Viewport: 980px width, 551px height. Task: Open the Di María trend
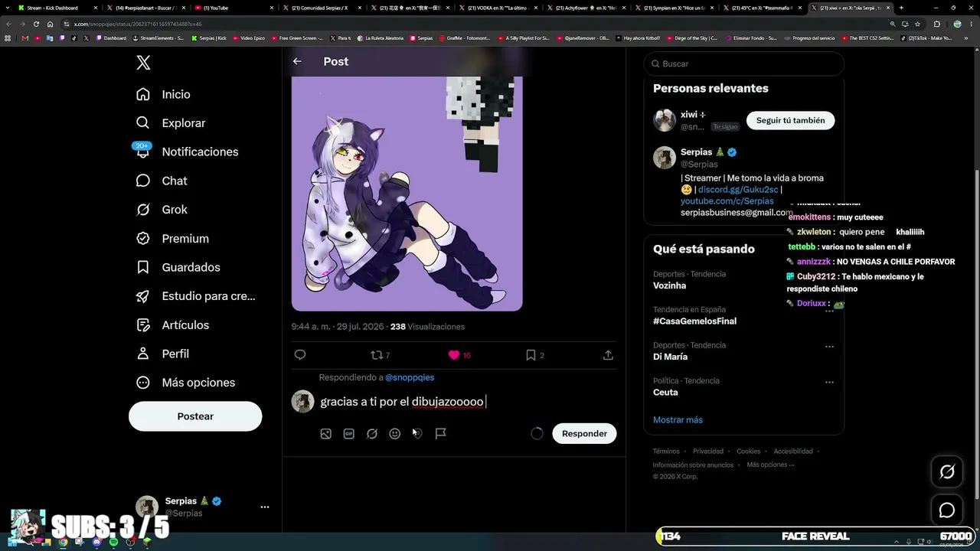pos(670,357)
